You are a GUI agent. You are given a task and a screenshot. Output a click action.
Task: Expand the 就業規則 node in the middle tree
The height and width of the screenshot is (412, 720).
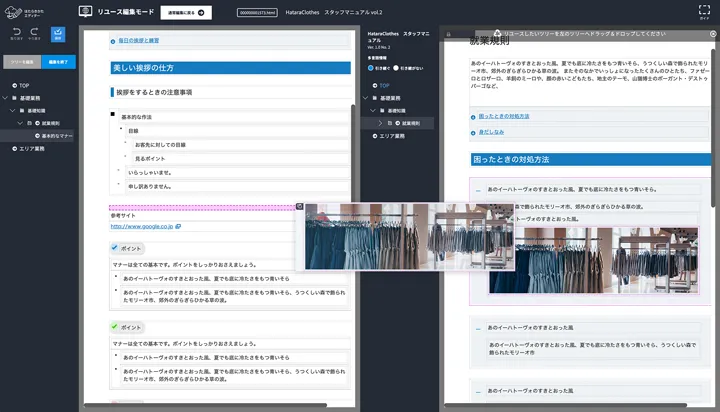(x=380, y=123)
